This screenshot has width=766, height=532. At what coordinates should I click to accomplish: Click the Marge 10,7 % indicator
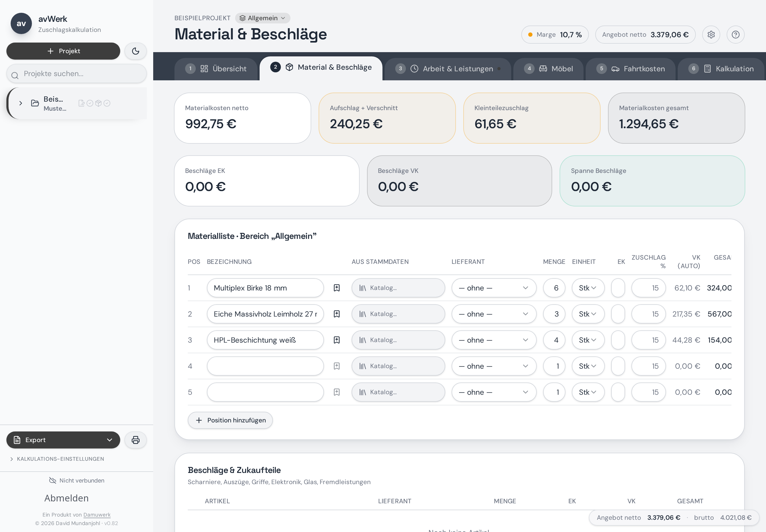click(555, 35)
